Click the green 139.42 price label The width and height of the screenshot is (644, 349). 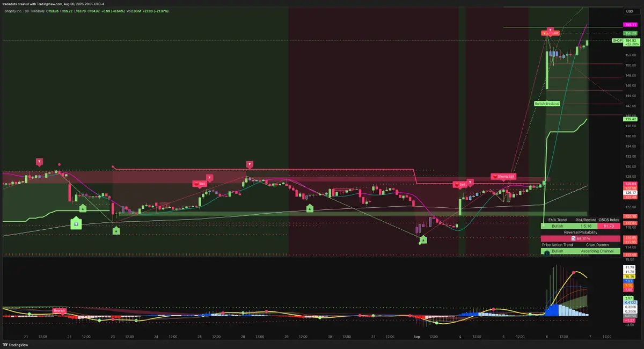click(630, 119)
